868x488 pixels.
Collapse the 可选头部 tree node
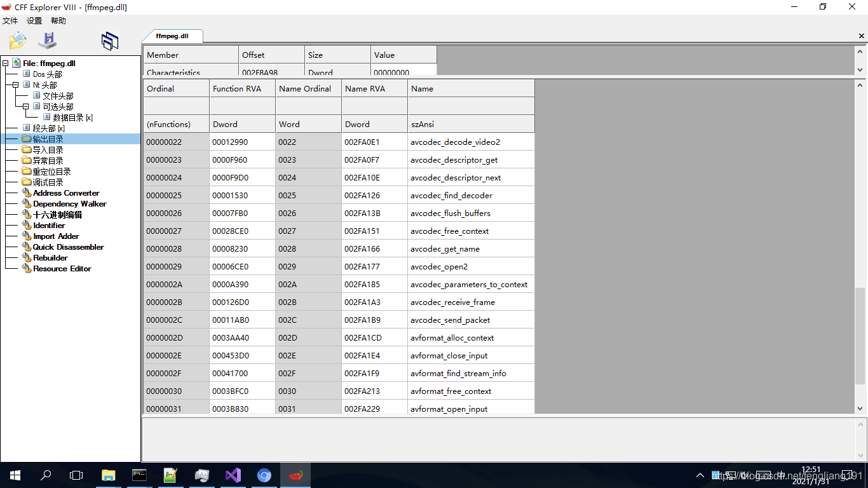(x=25, y=107)
